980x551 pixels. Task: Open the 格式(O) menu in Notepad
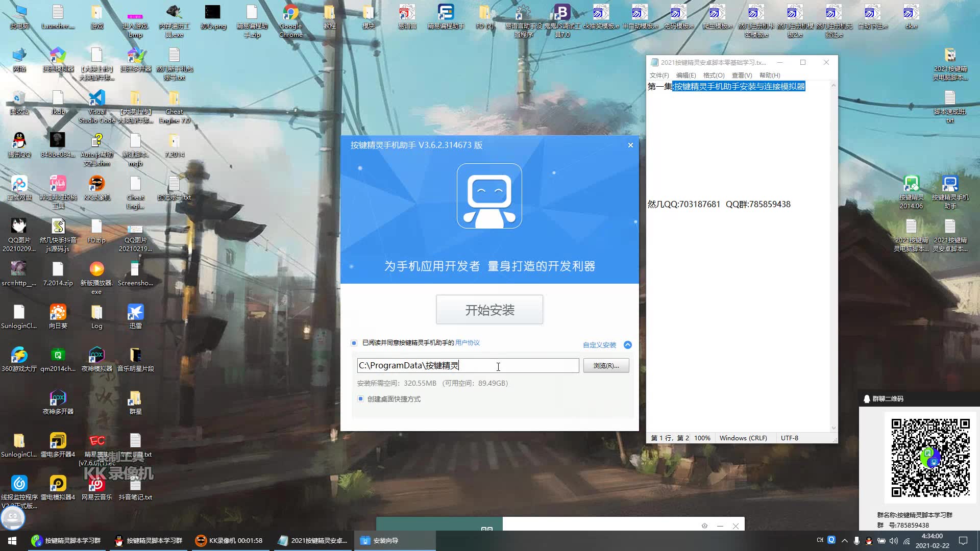714,75
